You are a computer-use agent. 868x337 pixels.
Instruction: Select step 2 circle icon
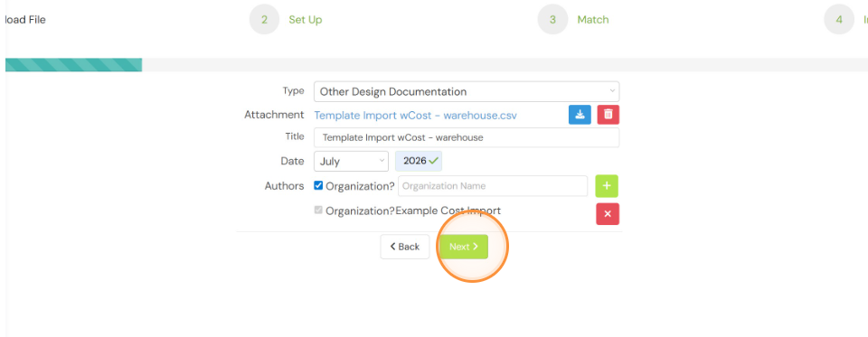pyautogui.click(x=265, y=19)
